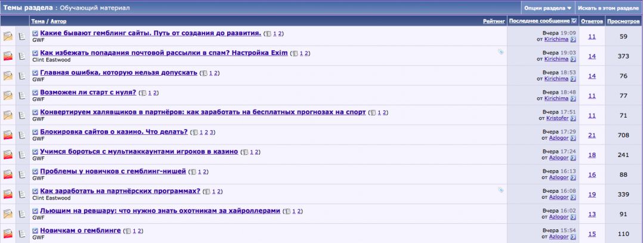Screen dimensions: 644x243
Task: Show who replied: 13 answers link
Action: tap(592, 214)
